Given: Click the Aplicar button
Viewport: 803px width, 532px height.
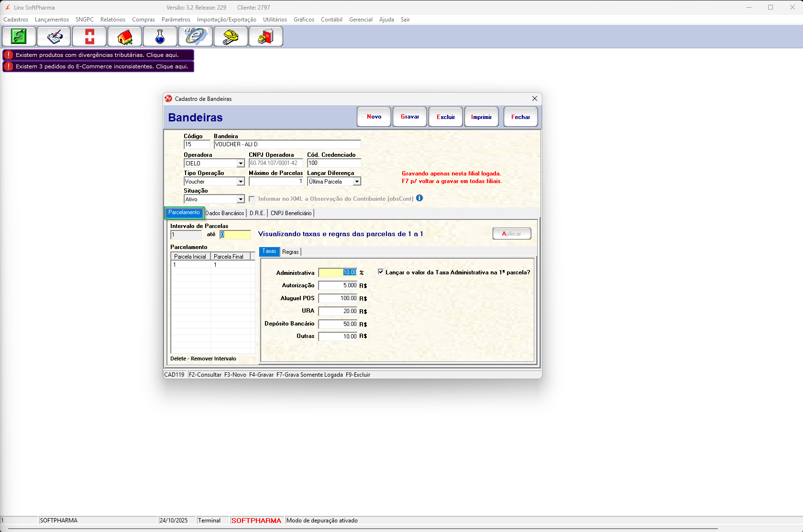Looking at the screenshot, I should coord(512,234).
